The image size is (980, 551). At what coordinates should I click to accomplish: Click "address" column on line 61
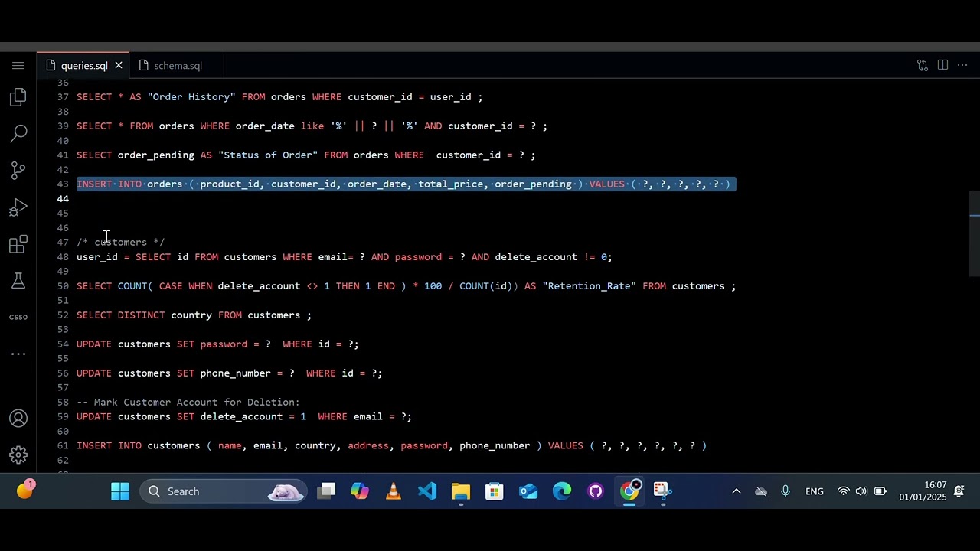(368, 446)
